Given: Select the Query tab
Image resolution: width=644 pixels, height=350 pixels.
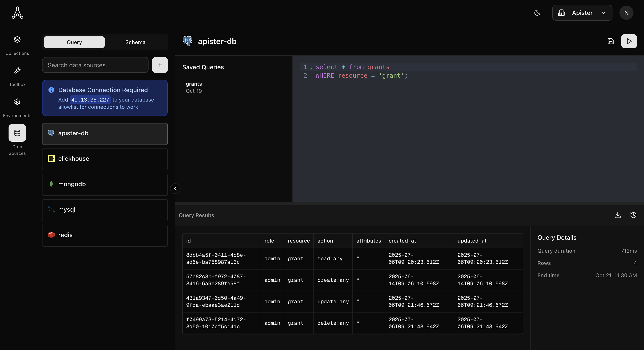Looking at the screenshot, I should tap(74, 42).
